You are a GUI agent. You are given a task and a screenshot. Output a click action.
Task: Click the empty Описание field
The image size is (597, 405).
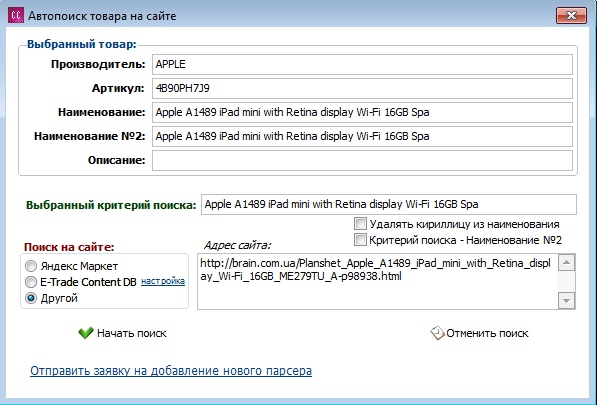coord(362,160)
